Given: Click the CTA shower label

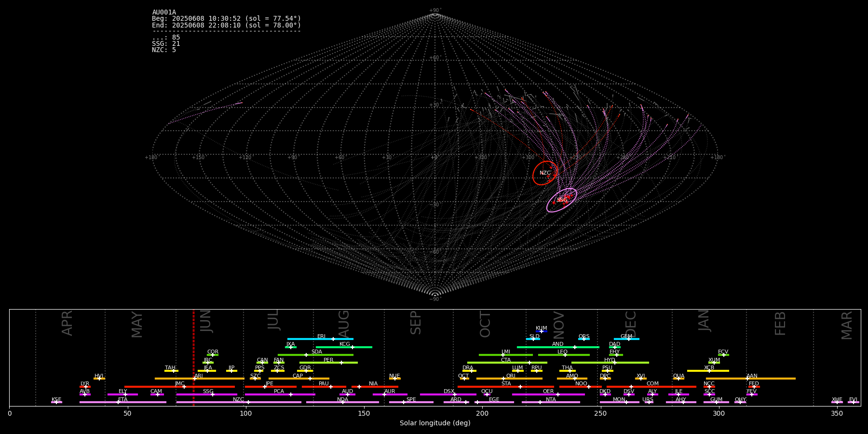Looking at the screenshot, I should pos(505,360).
